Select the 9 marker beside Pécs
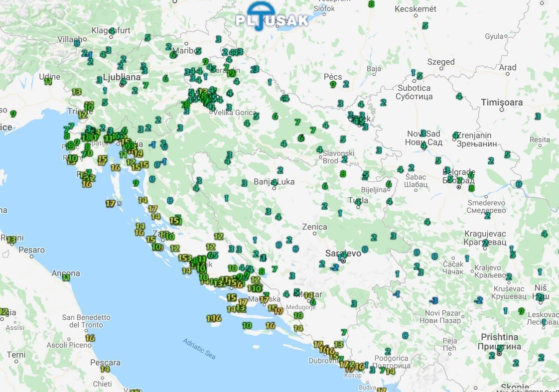Image resolution: width=559 pixels, height=392 pixels. point(333,85)
